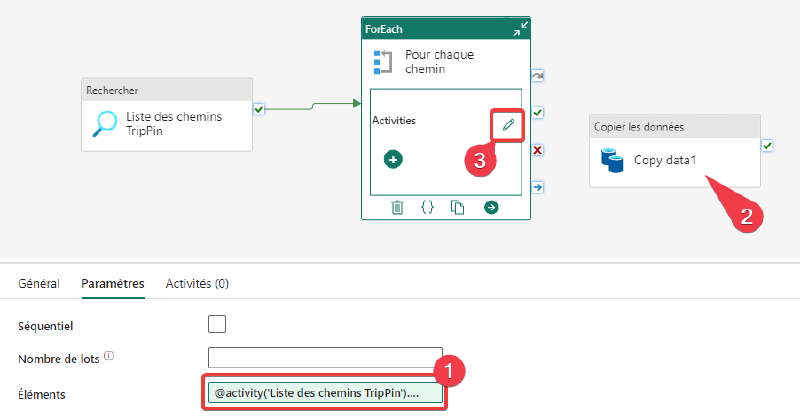Click the green arrow run icon

491,207
